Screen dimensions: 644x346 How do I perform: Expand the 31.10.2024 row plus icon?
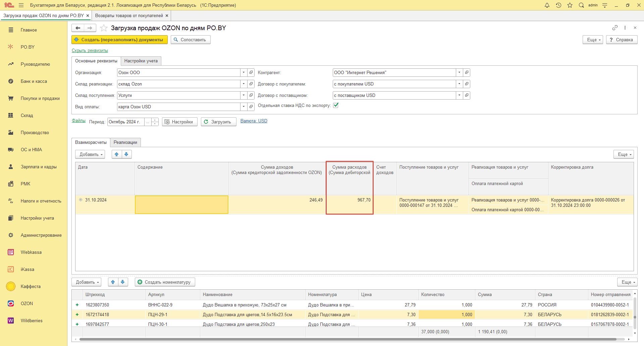tap(81, 200)
